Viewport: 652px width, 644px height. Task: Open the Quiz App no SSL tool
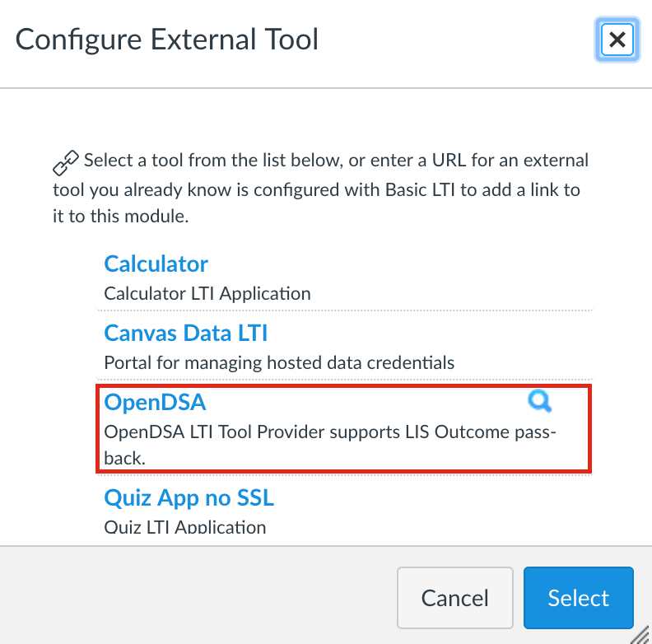pyautogui.click(x=189, y=497)
